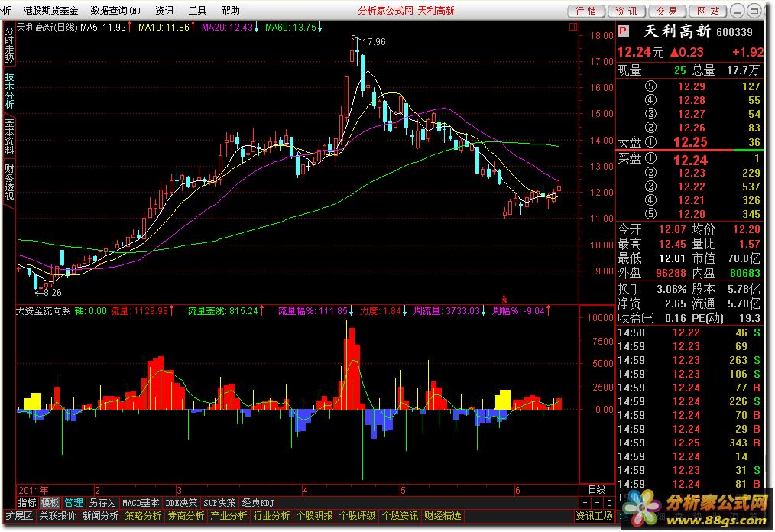This screenshot has width=775, height=532.
Task: Click the red S marker on the chart
Action: (504, 300)
